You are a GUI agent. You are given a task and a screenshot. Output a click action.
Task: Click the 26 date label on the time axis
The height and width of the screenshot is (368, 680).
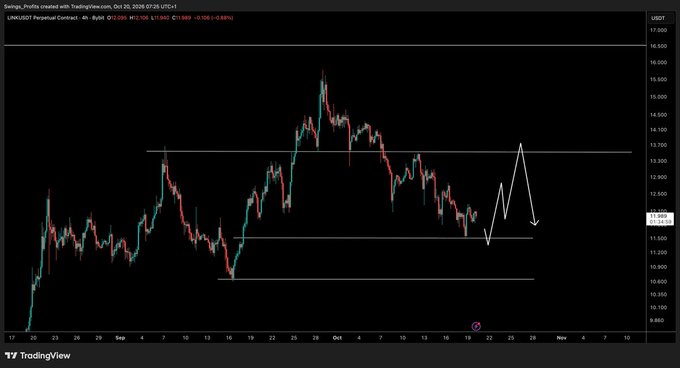click(77, 338)
